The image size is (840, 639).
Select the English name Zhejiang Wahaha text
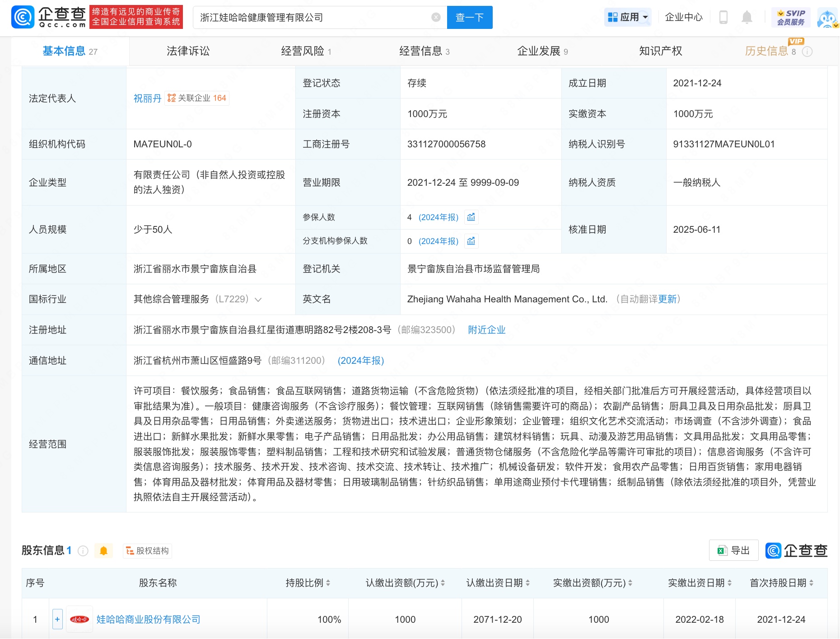(x=507, y=299)
